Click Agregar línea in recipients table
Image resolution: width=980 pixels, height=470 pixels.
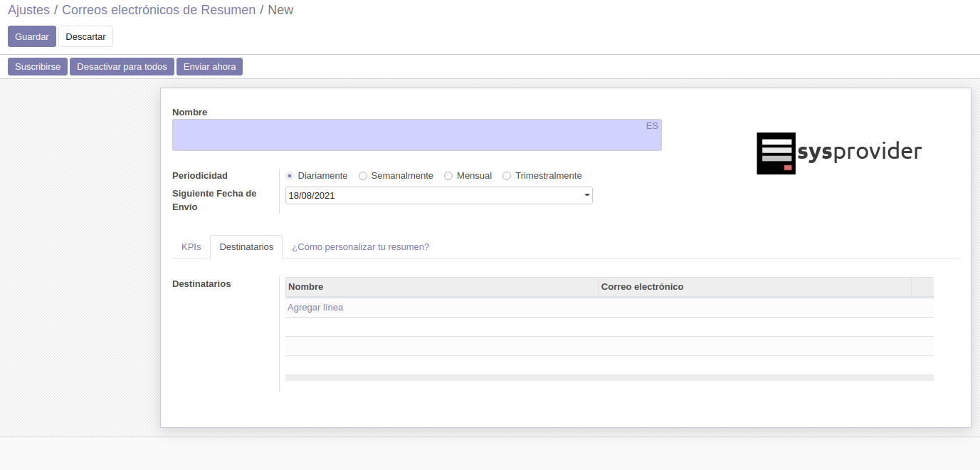315,308
